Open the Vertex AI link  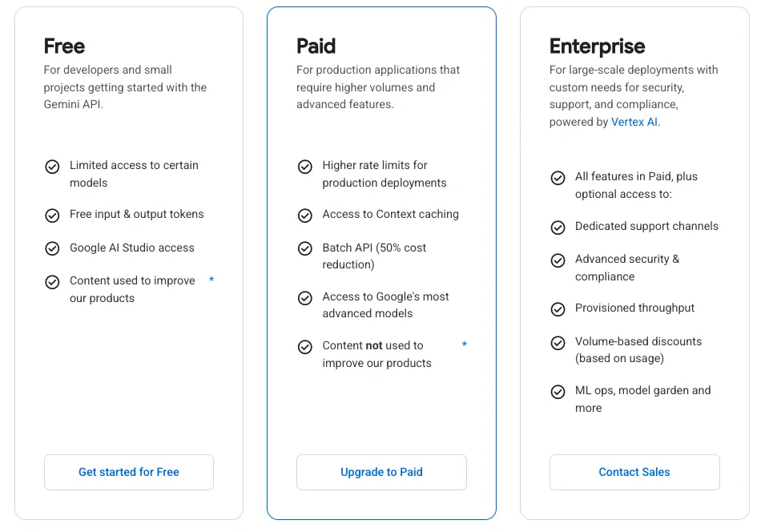point(634,123)
